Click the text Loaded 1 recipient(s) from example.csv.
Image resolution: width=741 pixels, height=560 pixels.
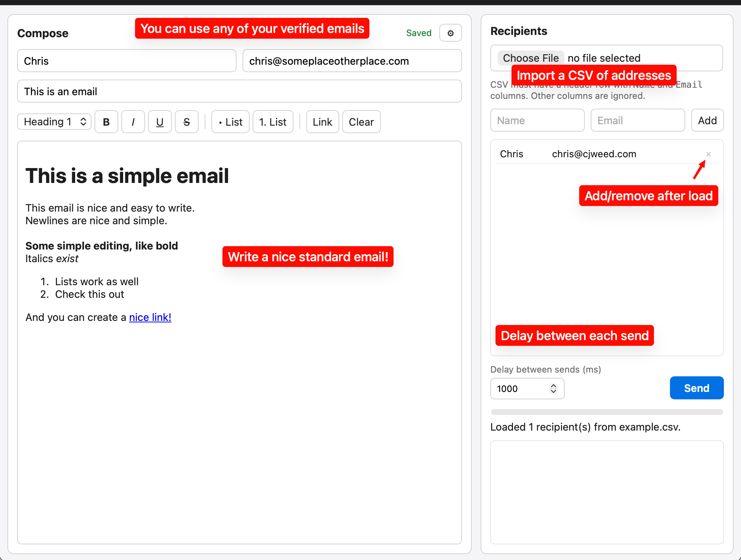point(586,427)
